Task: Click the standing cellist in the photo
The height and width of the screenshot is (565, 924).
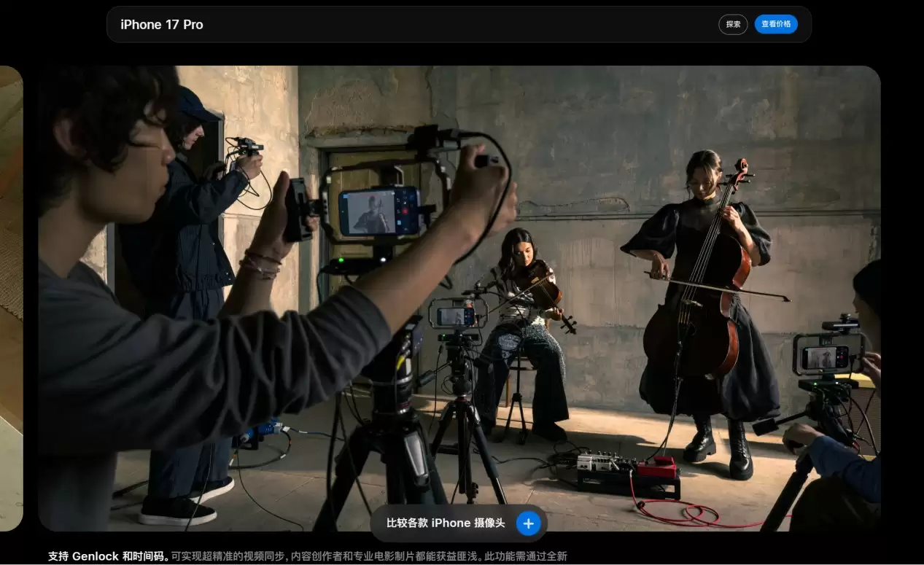Action: pos(702,241)
